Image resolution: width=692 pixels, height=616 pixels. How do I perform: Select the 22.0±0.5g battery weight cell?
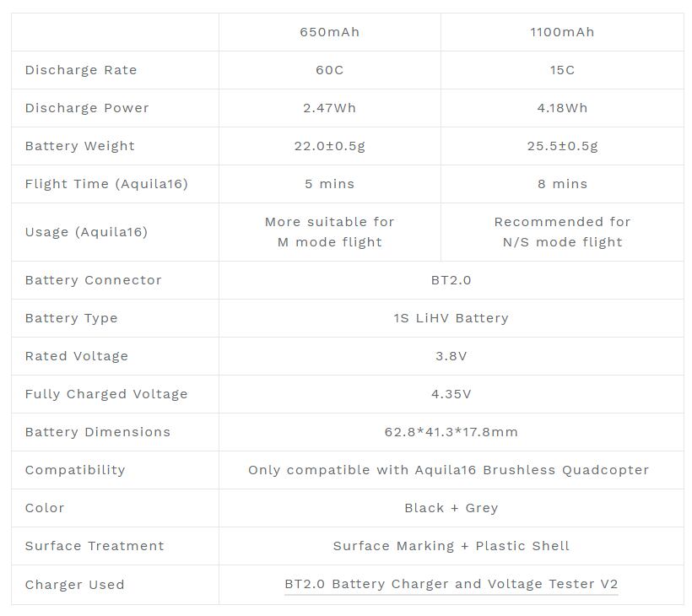click(x=329, y=146)
